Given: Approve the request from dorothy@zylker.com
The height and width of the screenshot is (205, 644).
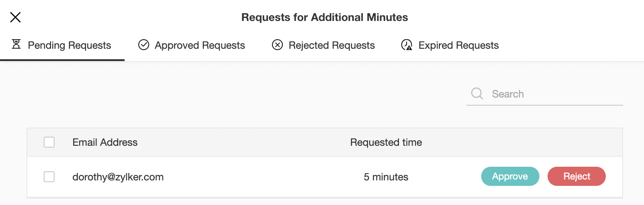Looking at the screenshot, I should coord(510,176).
